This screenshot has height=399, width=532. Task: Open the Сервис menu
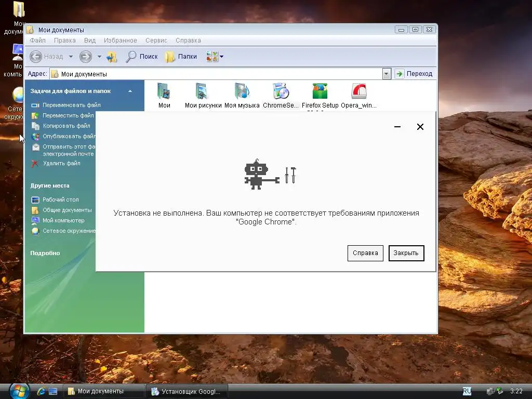point(156,41)
